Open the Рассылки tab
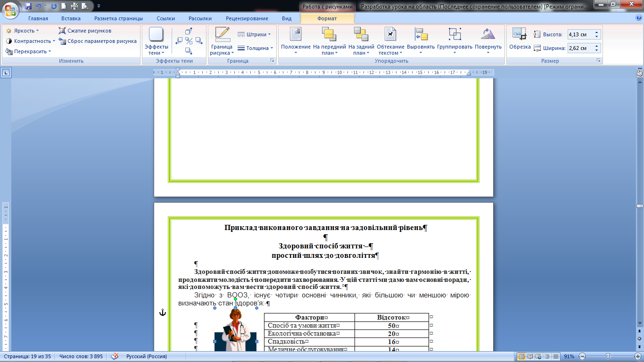Image resolution: width=644 pixels, height=362 pixels. pyautogui.click(x=200, y=18)
